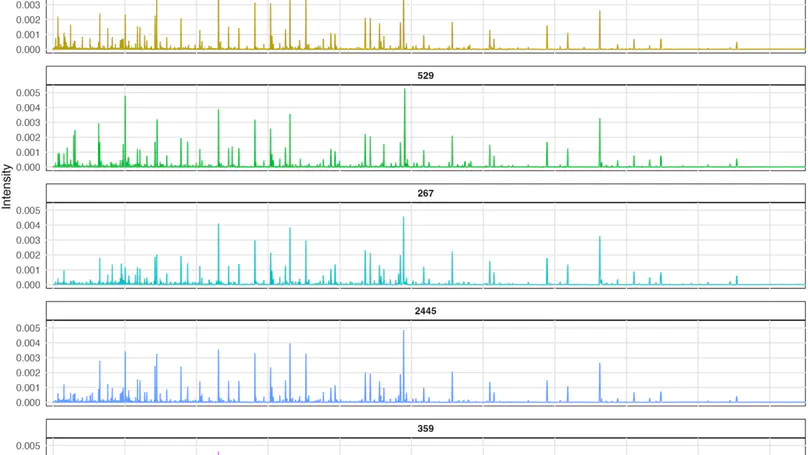Click the 0.002 tick label in the 267 panel
Screen dimensions: 808x455
click(x=28, y=256)
